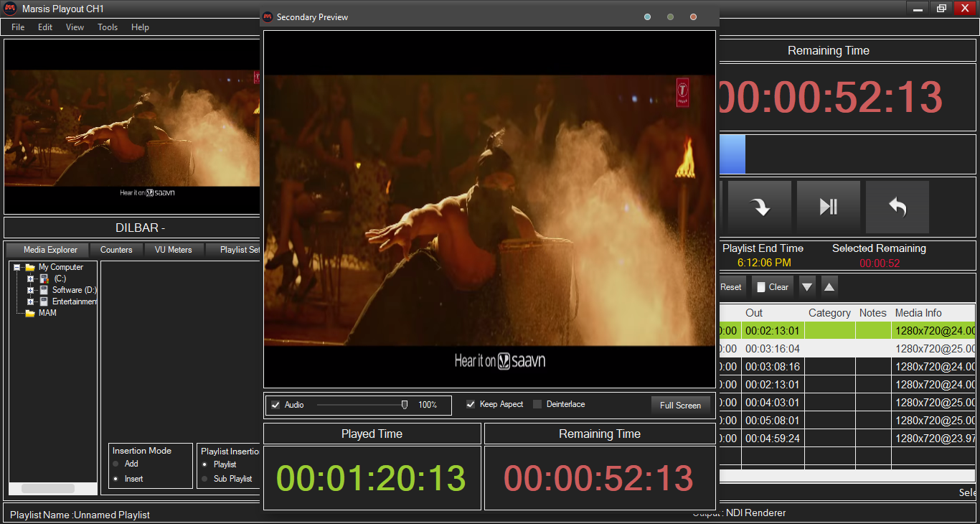Click the main window preview thumbnail

(131, 127)
